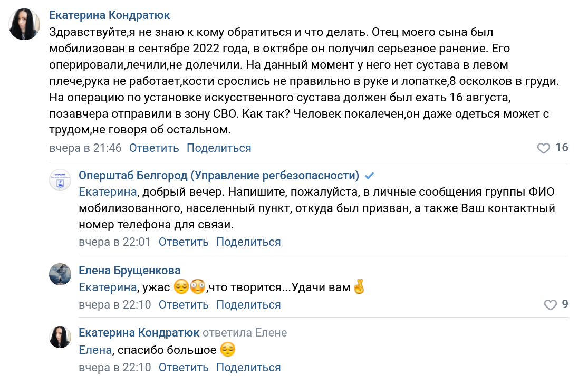The image size is (588, 384).
Task: Reply to Оперштаб comment posted 22:01
Action: click(184, 242)
